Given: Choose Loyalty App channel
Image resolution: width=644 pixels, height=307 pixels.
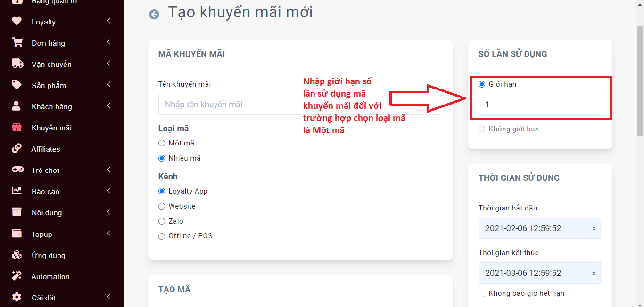Looking at the screenshot, I should pyautogui.click(x=162, y=191).
